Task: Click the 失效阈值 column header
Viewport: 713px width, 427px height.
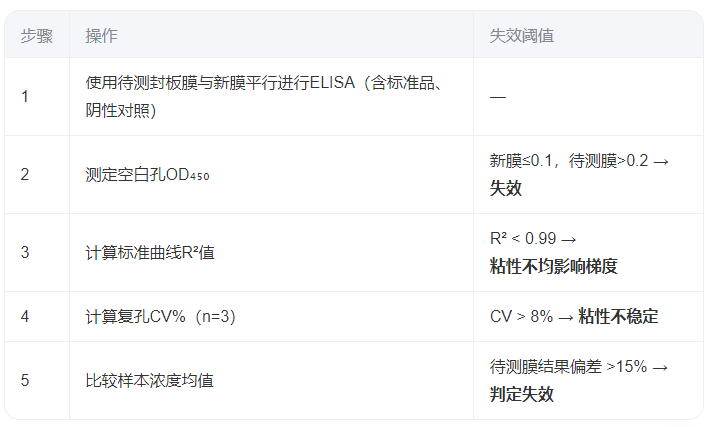Action: pyautogui.click(x=522, y=36)
